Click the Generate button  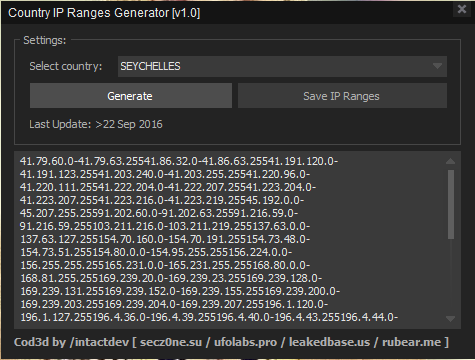click(x=131, y=96)
